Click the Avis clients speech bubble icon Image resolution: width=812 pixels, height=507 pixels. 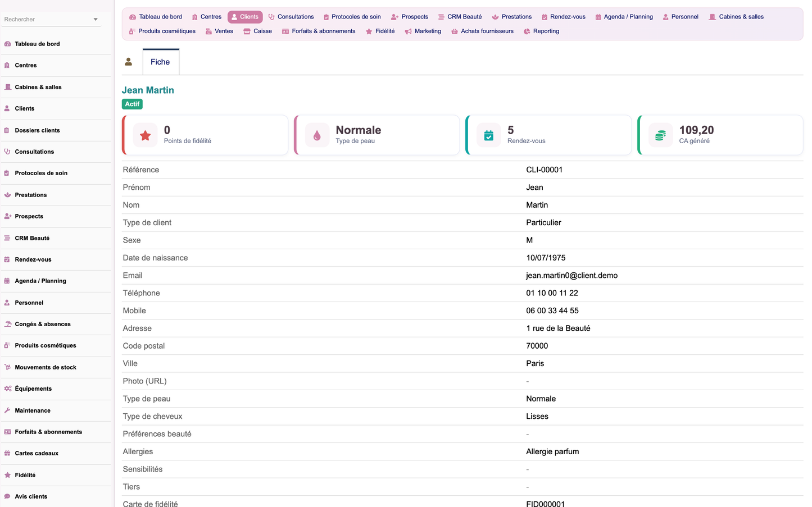pyautogui.click(x=7, y=496)
